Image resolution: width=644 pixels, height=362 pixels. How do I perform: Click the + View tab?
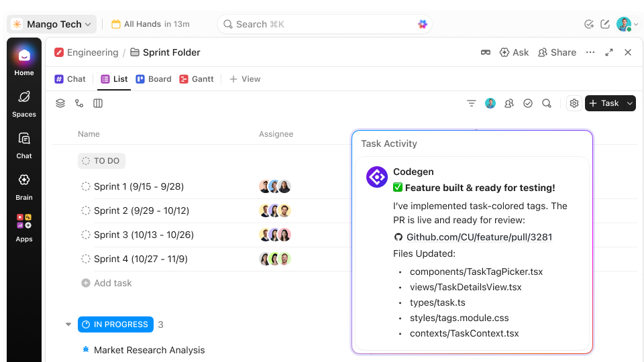tap(245, 79)
